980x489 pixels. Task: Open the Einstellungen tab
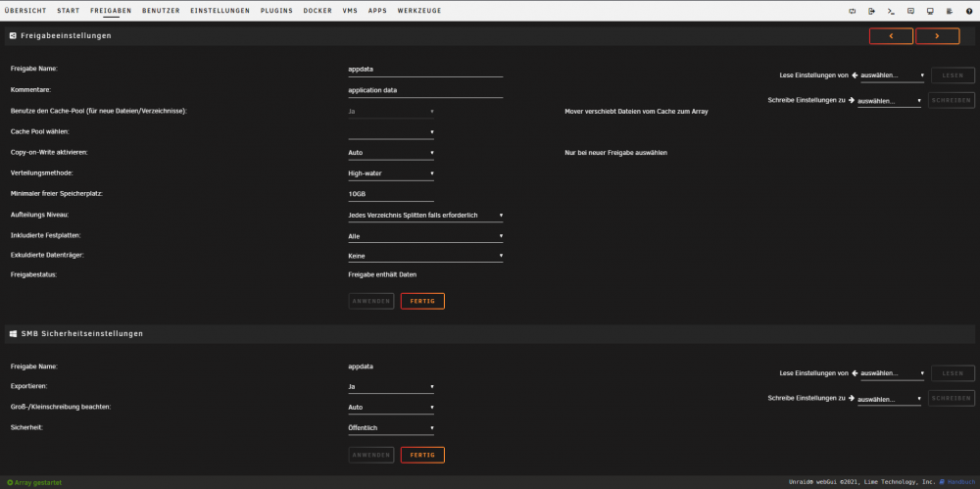point(220,11)
